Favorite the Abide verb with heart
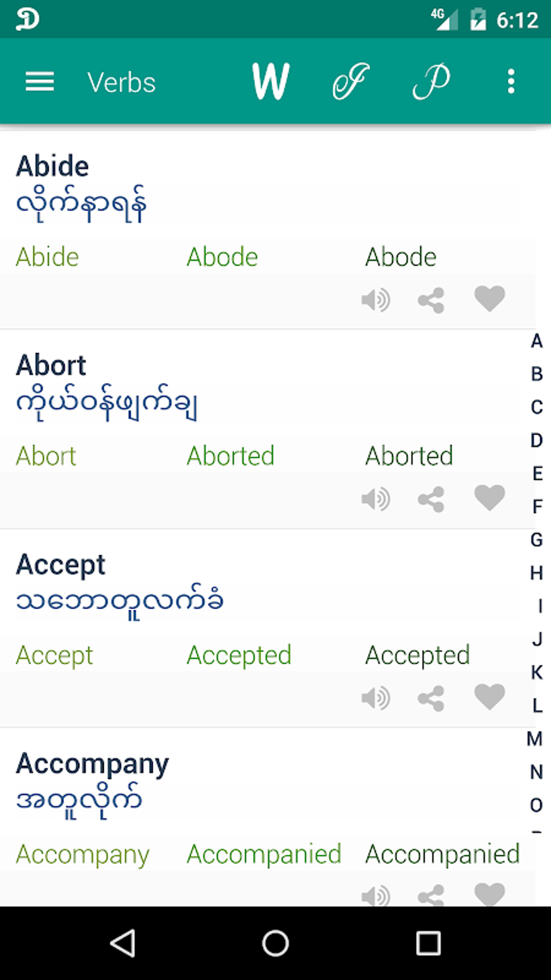551x980 pixels. pos(489,298)
